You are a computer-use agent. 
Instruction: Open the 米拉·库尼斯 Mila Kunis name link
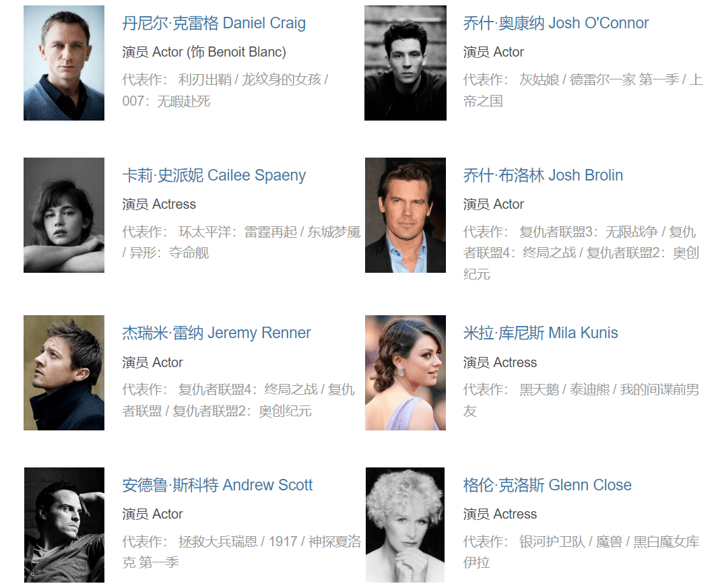[540, 333]
